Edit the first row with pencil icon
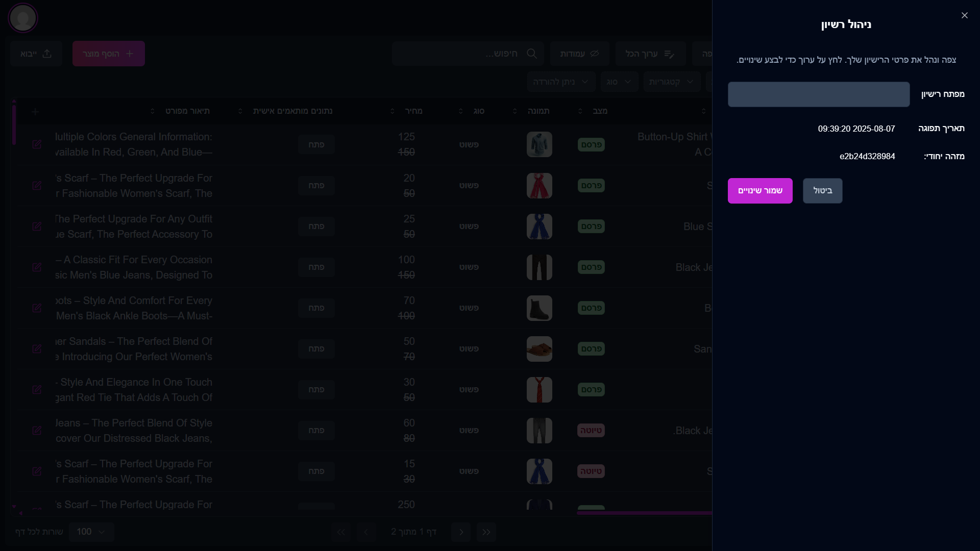The width and height of the screenshot is (980, 551). click(x=37, y=144)
